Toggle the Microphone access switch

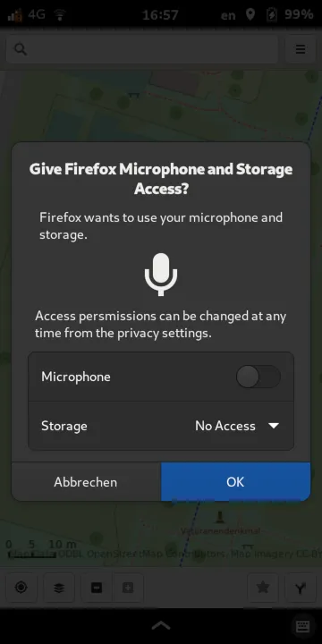258,377
